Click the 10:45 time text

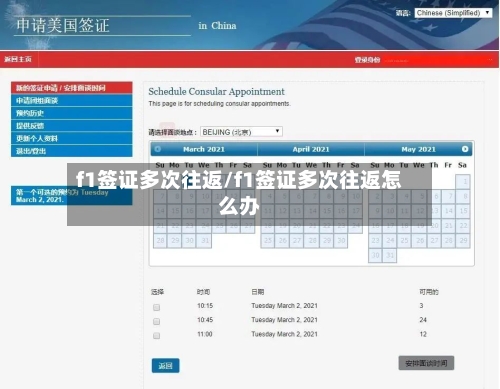tap(205, 320)
